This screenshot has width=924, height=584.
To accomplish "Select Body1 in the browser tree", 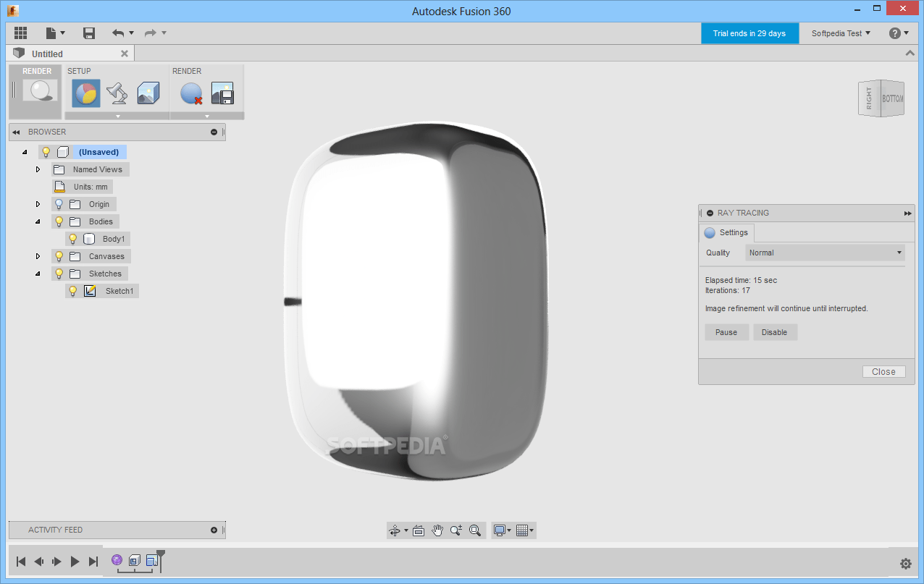I will (x=113, y=239).
